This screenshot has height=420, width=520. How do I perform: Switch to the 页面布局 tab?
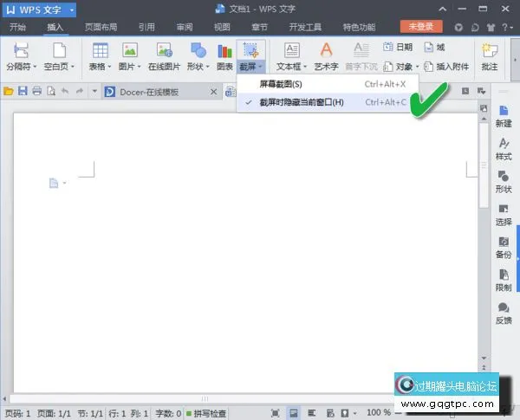[101, 27]
